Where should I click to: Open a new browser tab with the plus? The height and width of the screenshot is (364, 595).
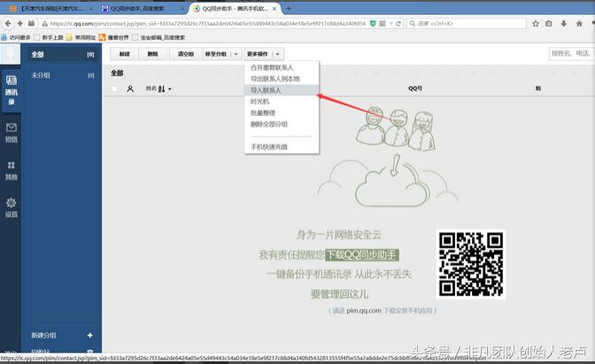tap(289, 8)
